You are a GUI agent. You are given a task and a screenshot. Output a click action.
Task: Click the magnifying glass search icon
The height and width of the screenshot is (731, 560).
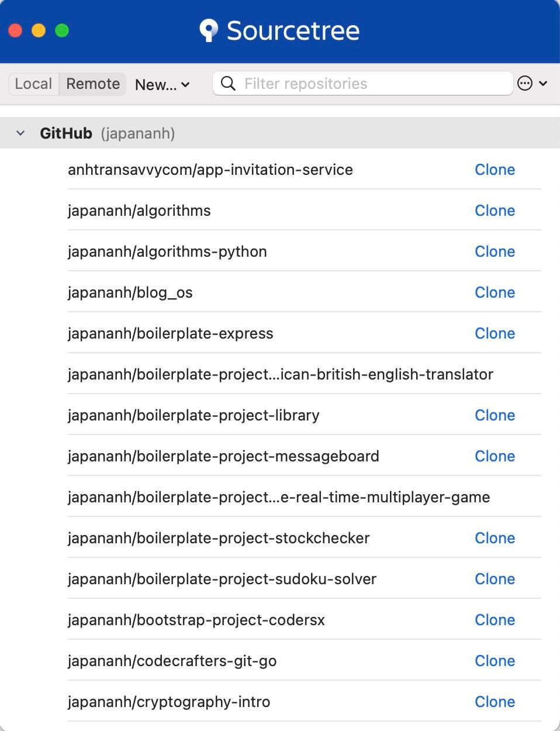[229, 84]
